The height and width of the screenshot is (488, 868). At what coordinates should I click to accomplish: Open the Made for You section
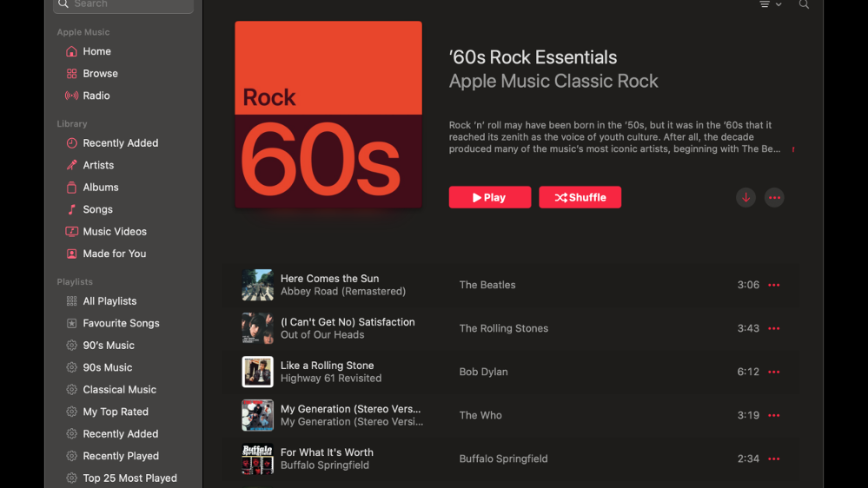click(114, 254)
